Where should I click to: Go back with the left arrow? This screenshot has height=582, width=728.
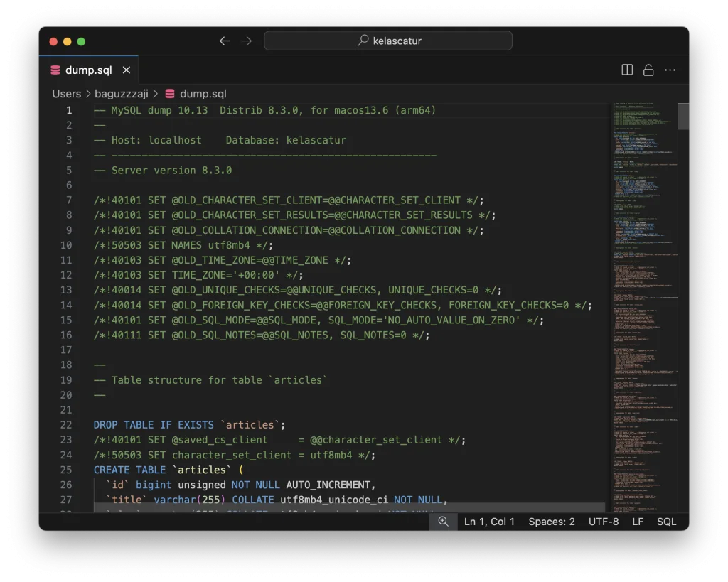coord(225,41)
